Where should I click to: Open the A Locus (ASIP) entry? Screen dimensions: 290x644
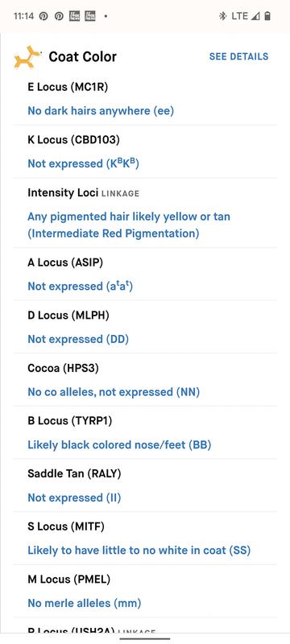[x=145, y=274]
